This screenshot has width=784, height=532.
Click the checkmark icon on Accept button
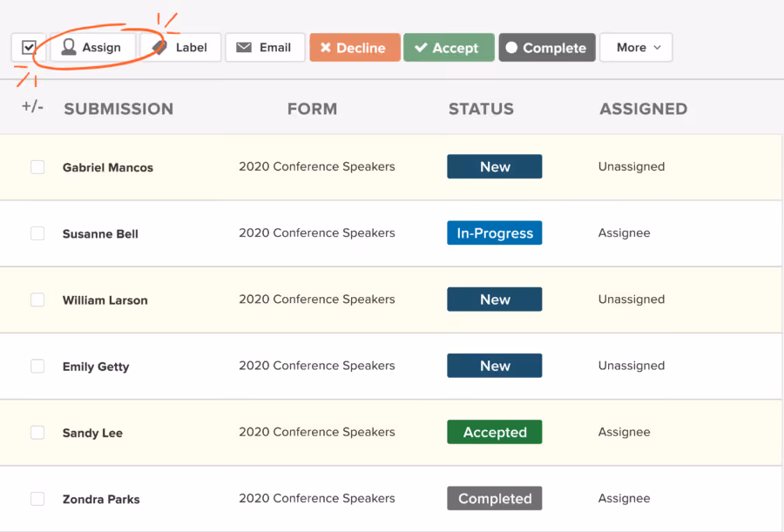[x=421, y=48]
